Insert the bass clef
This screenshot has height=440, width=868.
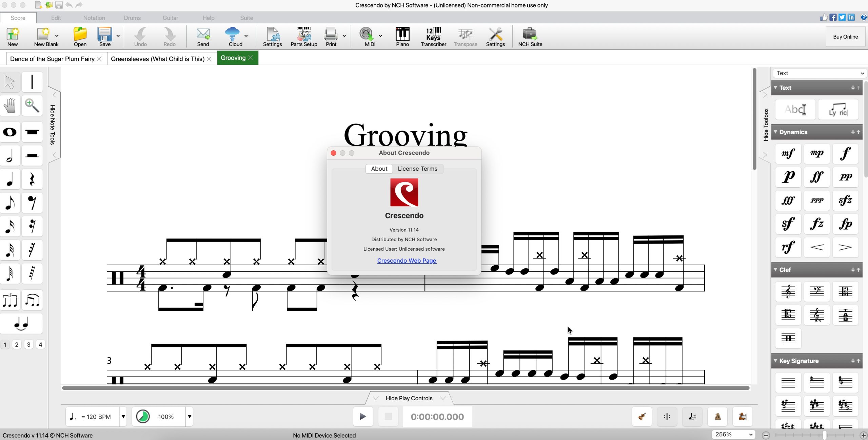coord(817,291)
